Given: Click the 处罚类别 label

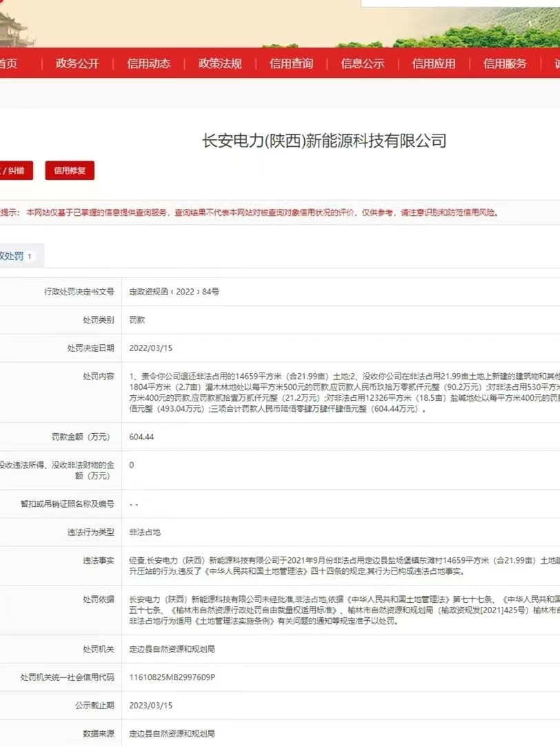Looking at the screenshot, I should [x=99, y=319].
